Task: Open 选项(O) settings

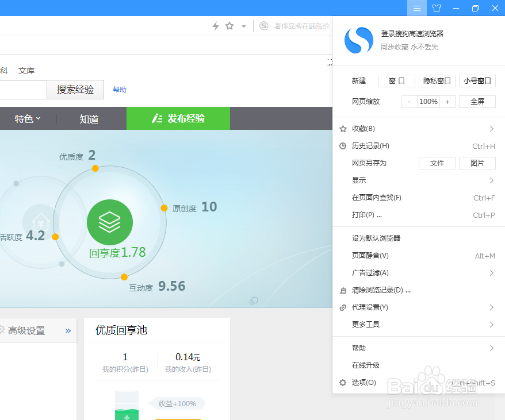Action: pos(418,383)
